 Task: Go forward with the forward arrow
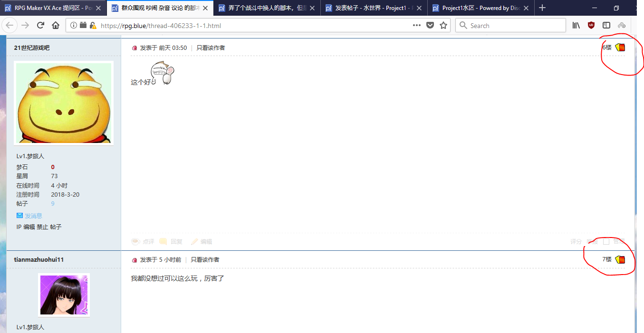(25, 26)
